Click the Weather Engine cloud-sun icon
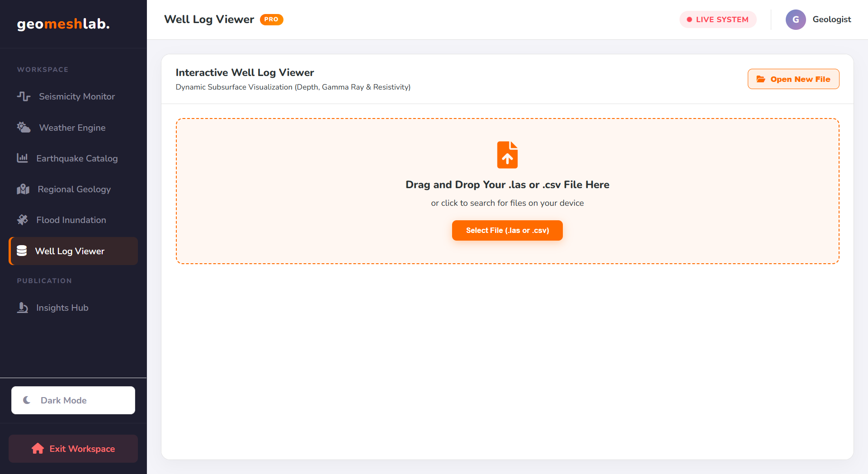868x474 pixels. point(24,128)
